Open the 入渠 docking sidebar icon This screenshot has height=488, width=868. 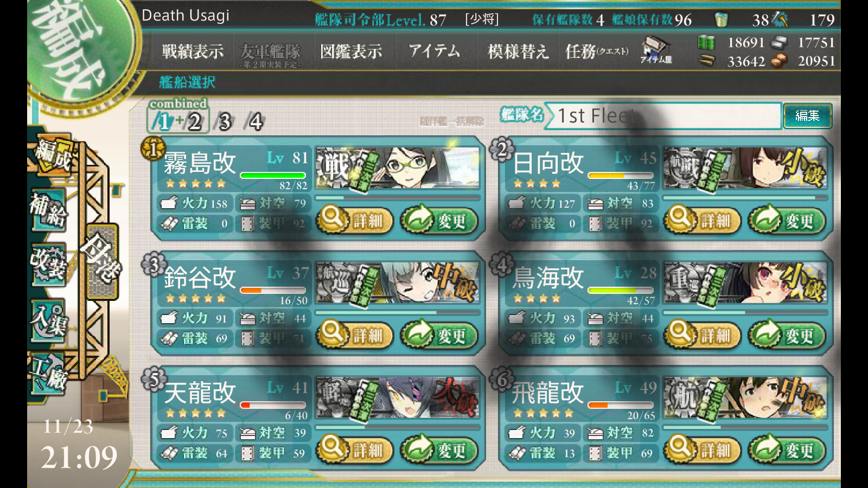tap(48, 320)
